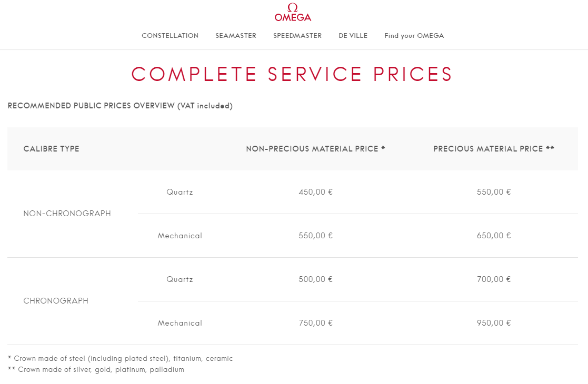Click the 750,00 € chronograph mechanical price
Image resolution: width=588 pixels, height=384 pixels.
click(315, 323)
